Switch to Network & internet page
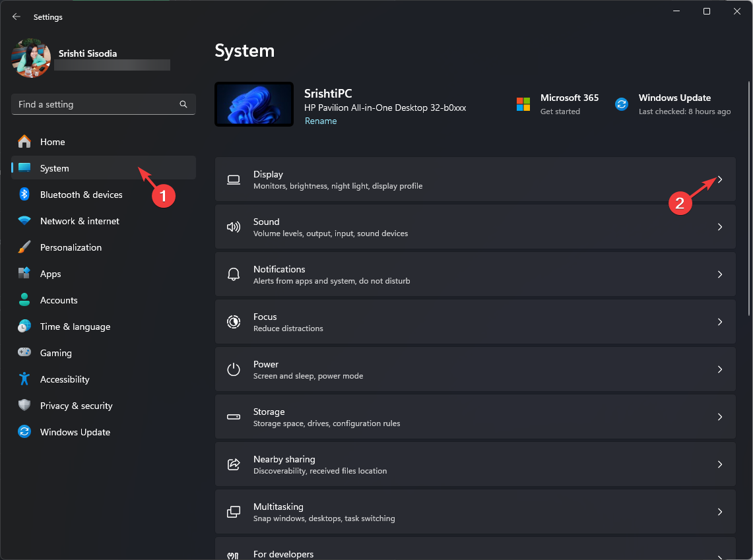 (79, 221)
